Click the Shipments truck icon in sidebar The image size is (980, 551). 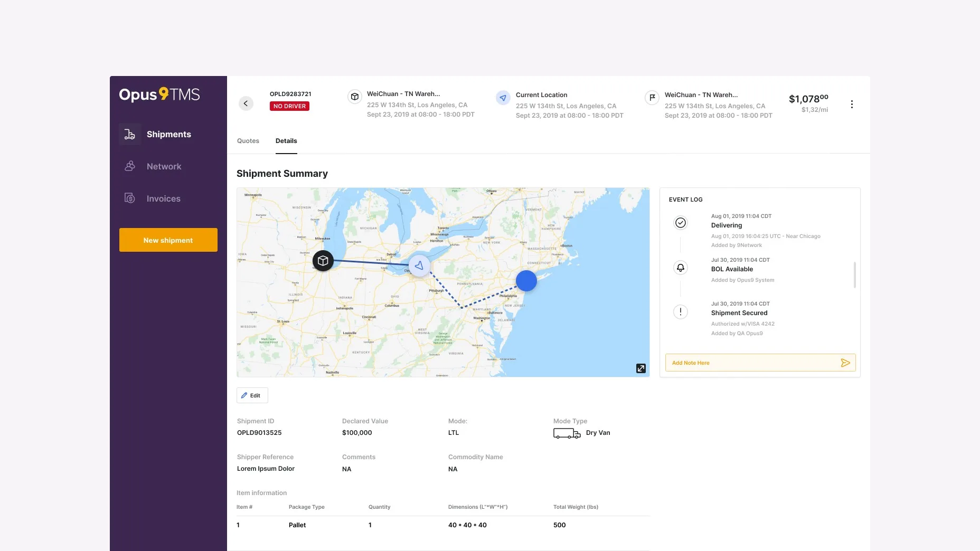(130, 134)
